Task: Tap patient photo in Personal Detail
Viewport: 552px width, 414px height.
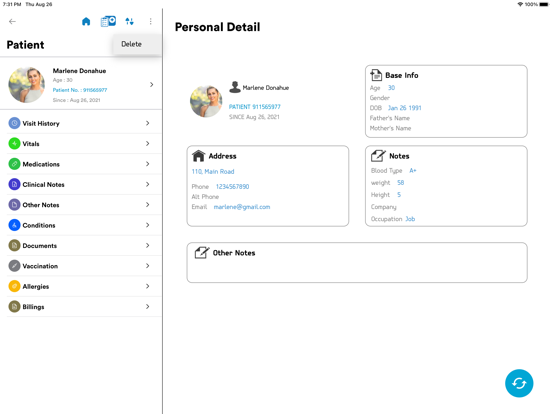Action: (x=206, y=101)
